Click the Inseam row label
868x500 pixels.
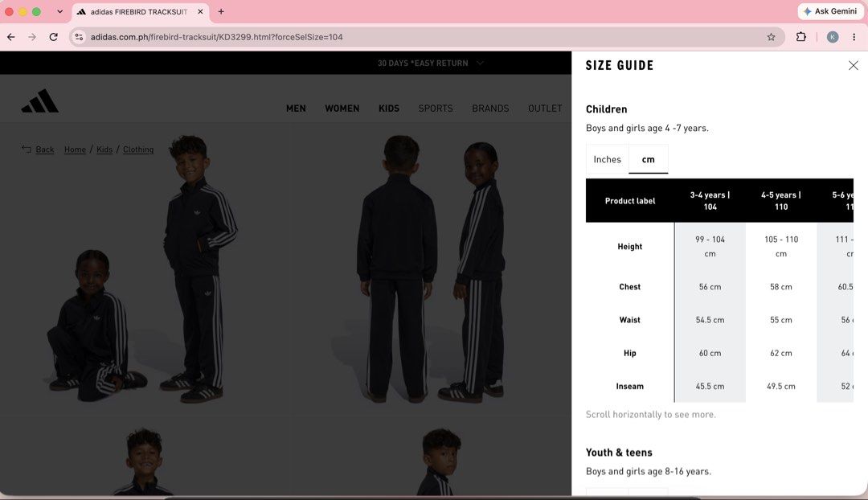(630, 387)
